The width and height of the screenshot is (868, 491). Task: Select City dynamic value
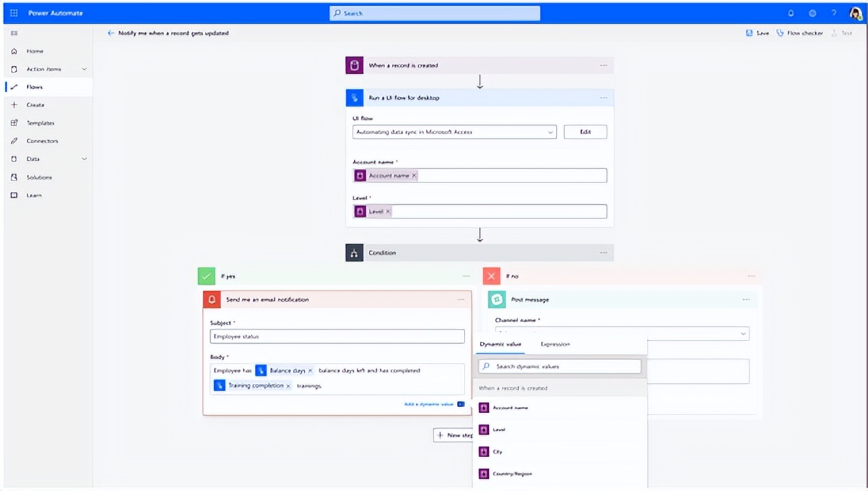[559, 452]
